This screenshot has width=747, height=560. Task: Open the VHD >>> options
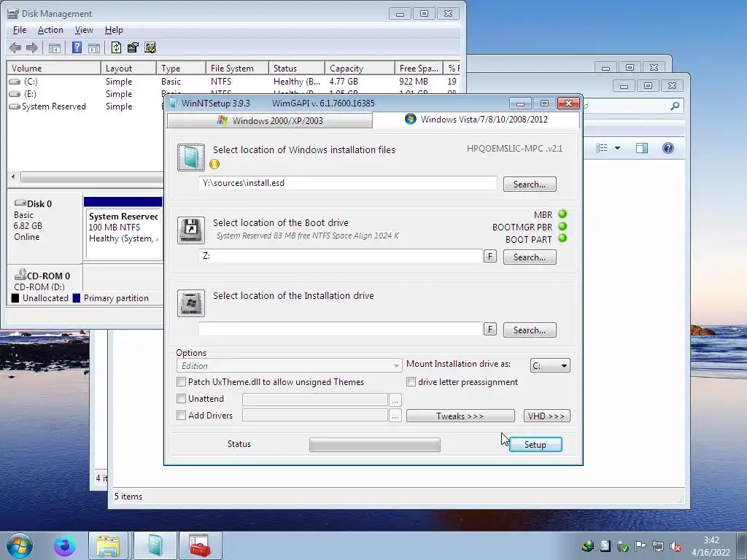tap(546, 416)
